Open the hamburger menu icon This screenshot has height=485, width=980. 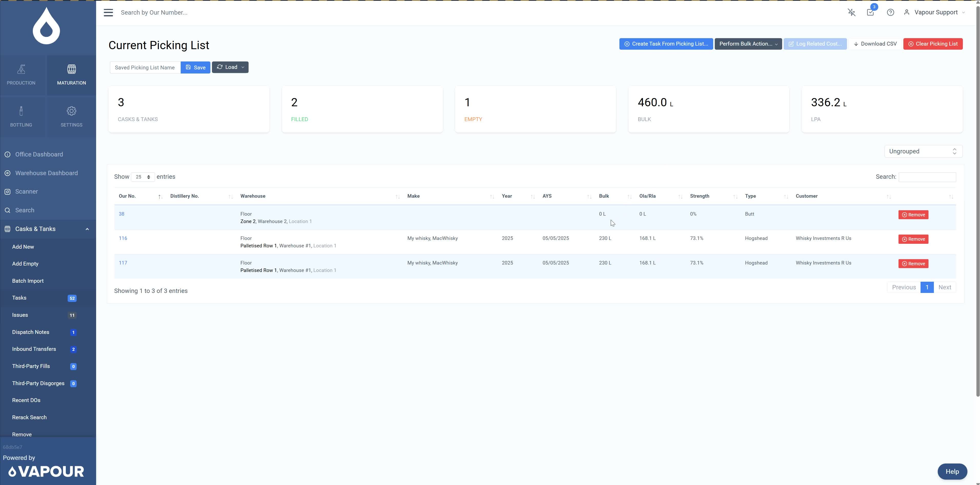(x=108, y=13)
